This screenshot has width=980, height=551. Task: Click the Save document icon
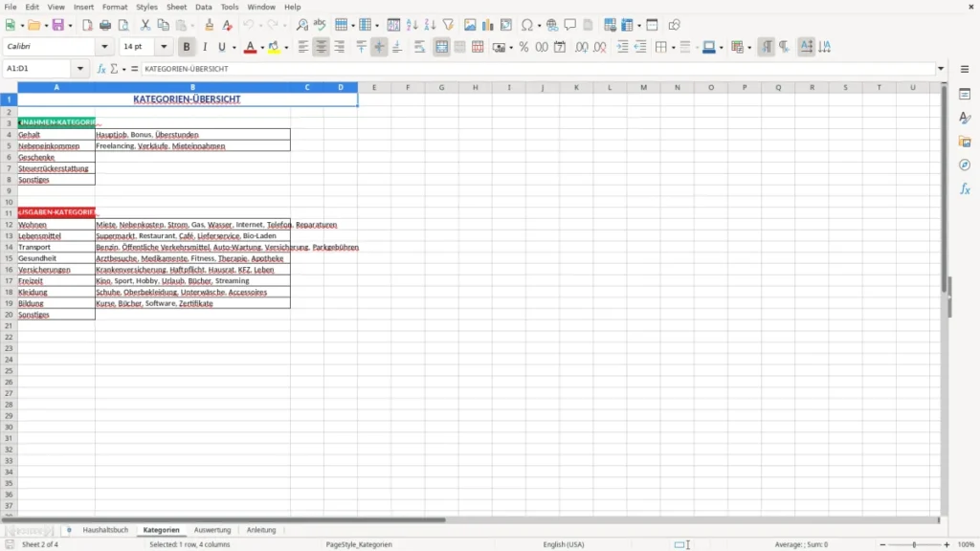tap(58, 25)
